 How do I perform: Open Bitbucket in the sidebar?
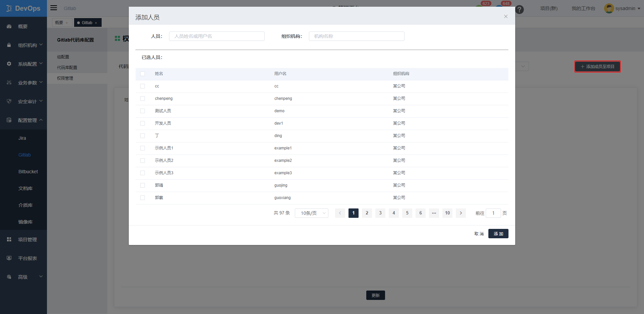[x=28, y=172]
